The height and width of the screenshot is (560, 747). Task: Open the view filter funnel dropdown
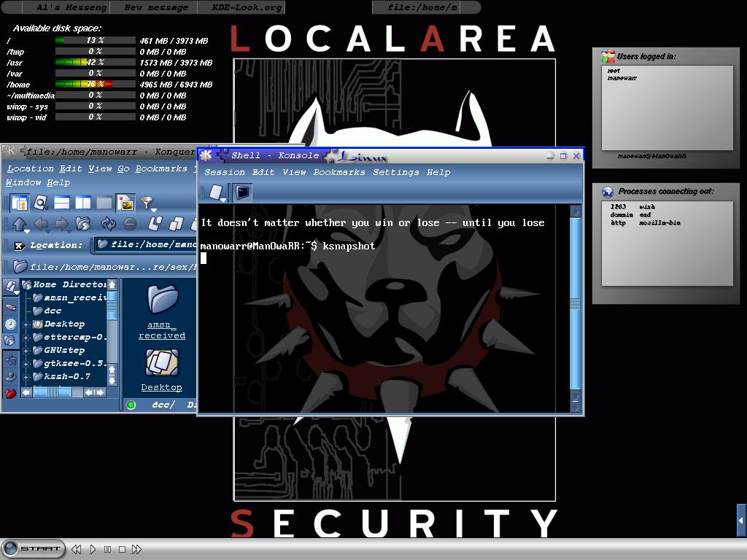click(x=149, y=204)
